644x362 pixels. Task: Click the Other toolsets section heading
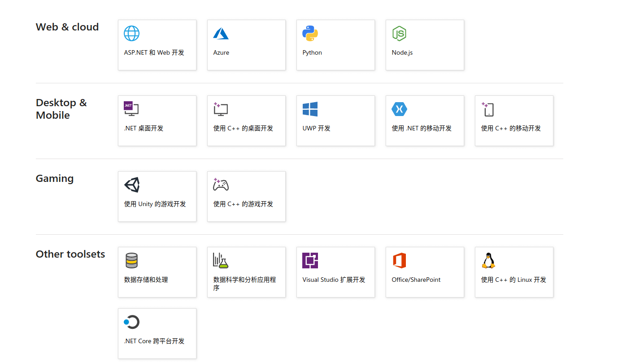[70, 254]
